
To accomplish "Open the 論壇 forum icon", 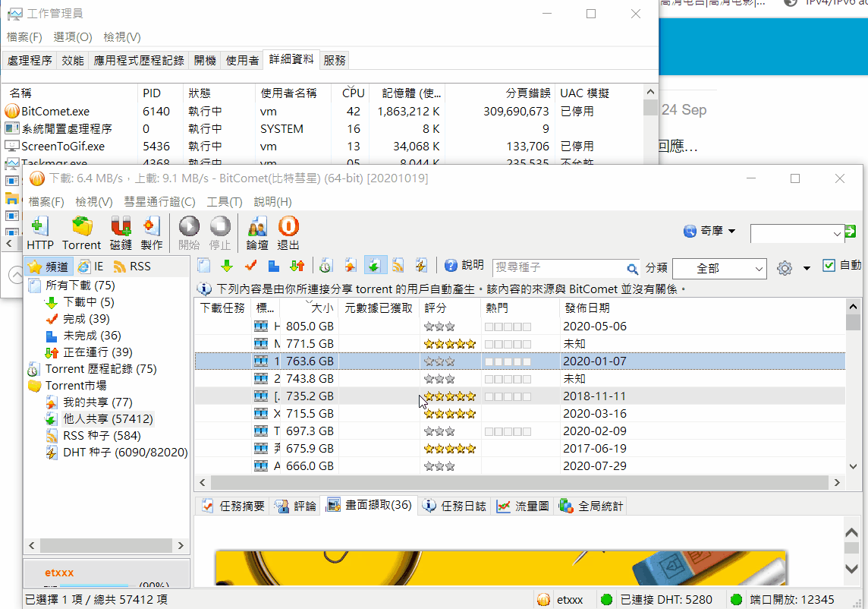I will pos(257,232).
